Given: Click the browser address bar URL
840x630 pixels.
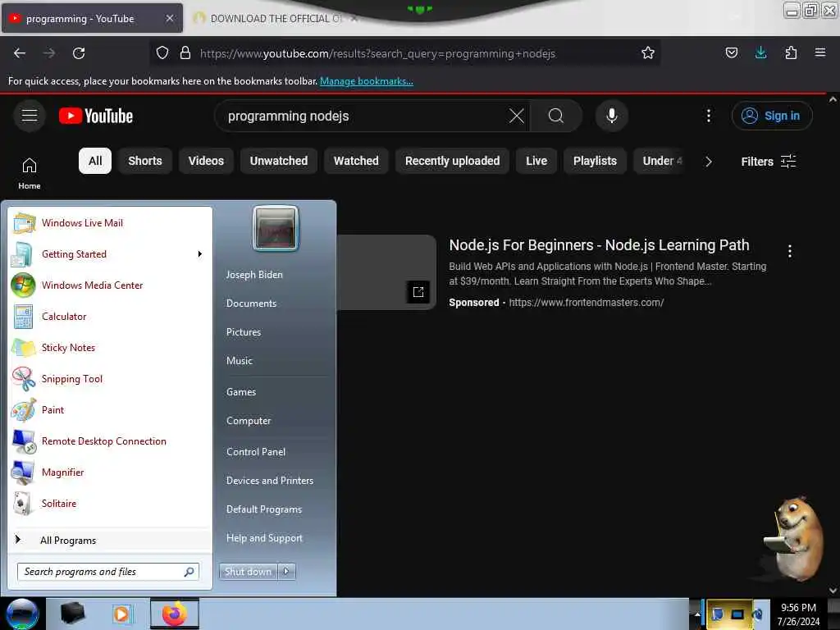Looking at the screenshot, I should (377, 53).
